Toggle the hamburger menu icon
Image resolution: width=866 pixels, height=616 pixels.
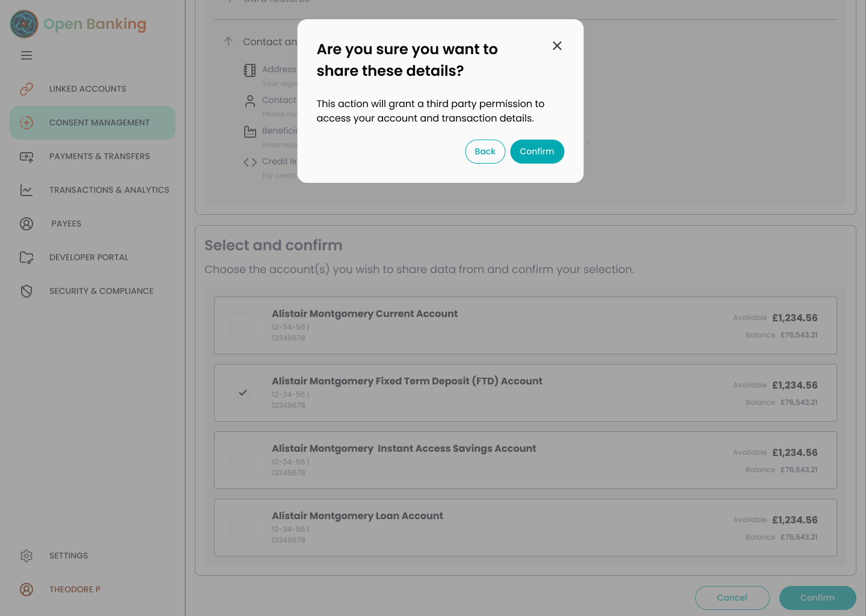pyautogui.click(x=26, y=55)
